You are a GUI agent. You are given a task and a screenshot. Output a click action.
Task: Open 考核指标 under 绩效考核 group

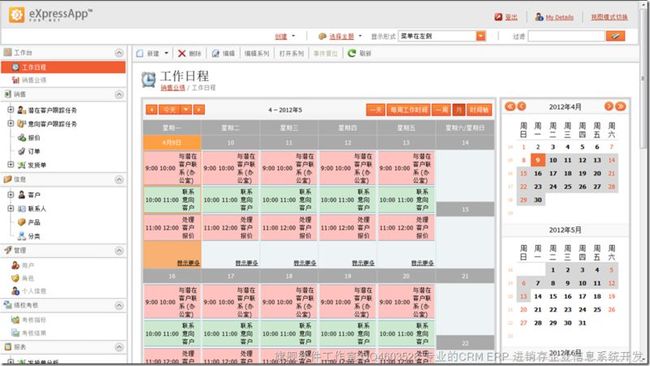(34, 320)
